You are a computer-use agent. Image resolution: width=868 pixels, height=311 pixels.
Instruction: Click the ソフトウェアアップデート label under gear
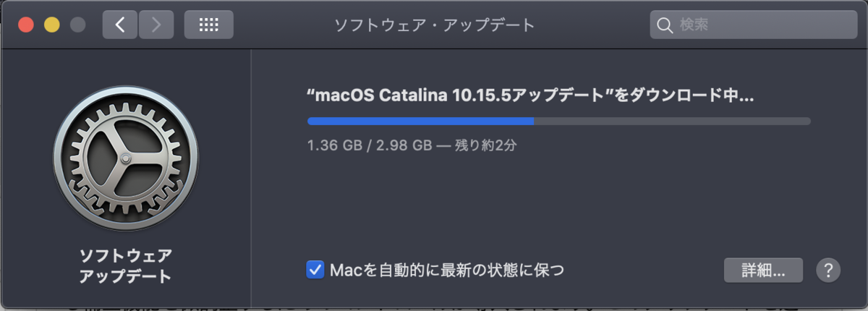click(126, 265)
